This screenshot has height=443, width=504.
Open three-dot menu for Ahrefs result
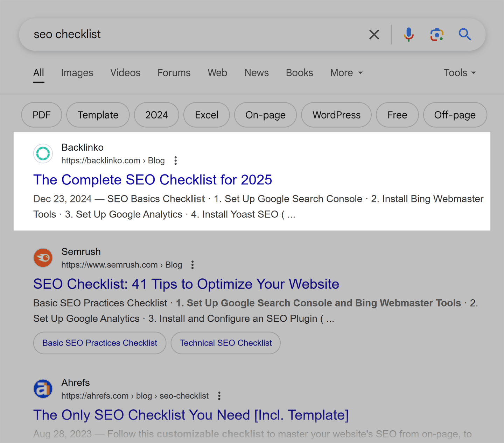(219, 396)
